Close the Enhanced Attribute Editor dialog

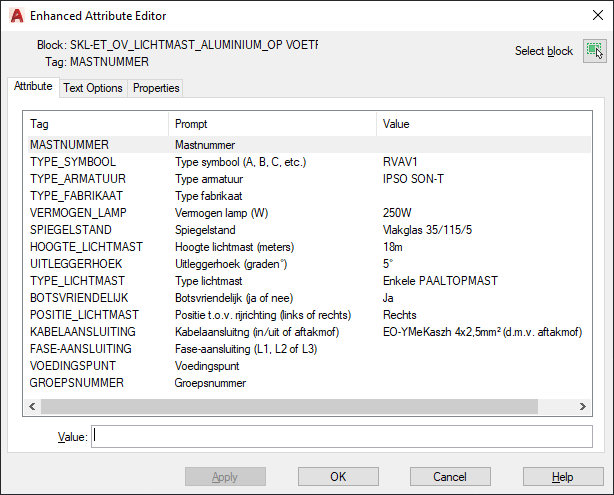coord(590,16)
